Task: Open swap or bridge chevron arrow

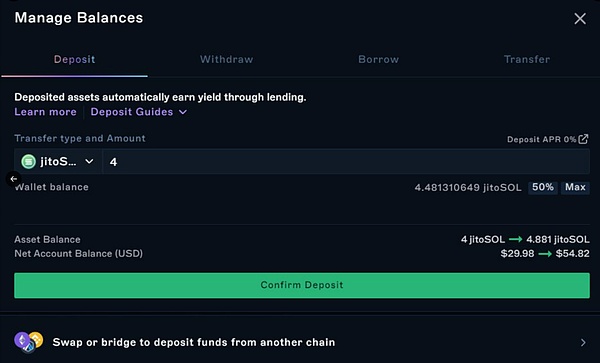Action: [x=583, y=342]
